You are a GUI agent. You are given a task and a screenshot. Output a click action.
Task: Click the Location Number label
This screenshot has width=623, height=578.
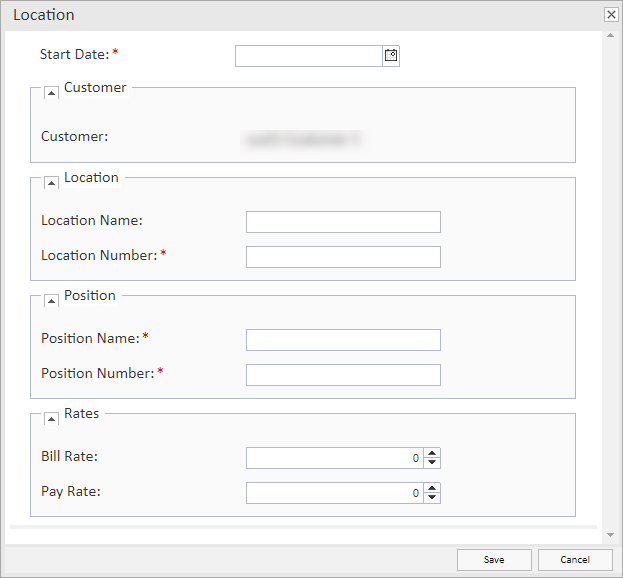[x=99, y=255]
